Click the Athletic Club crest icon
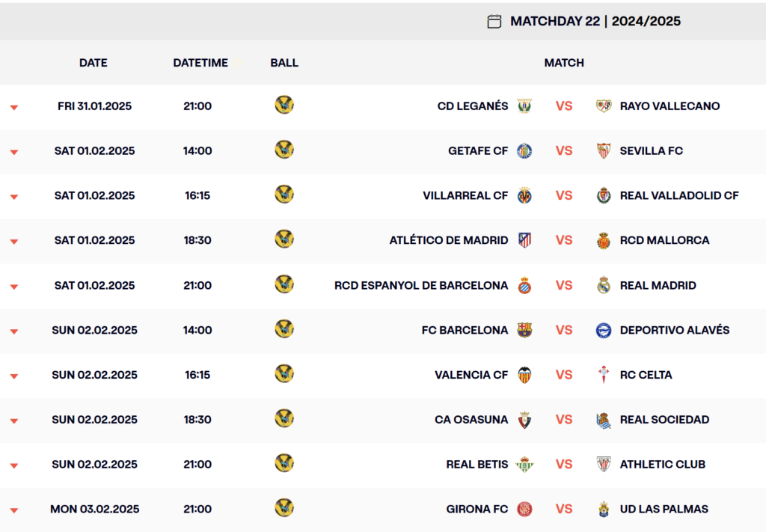The width and height of the screenshot is (766, 532). click(x=604, y=465)
